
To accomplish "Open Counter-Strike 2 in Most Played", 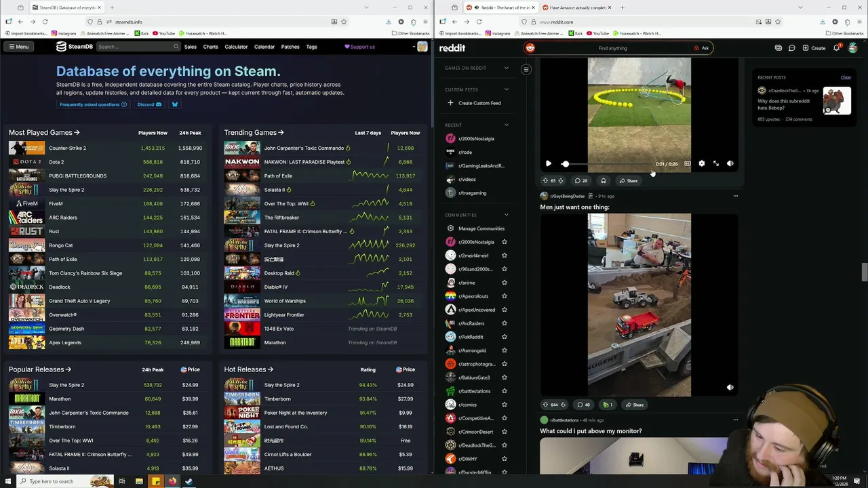I will tap(67, 148).
